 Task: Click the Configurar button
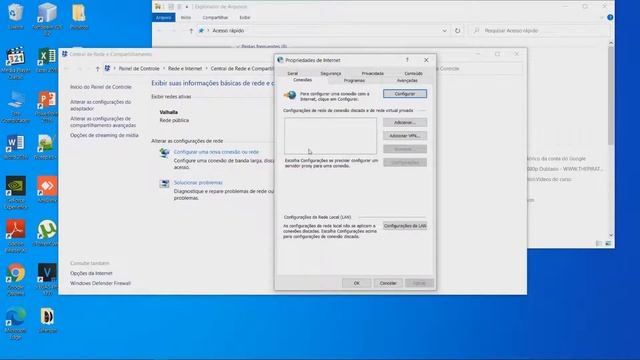coord(405,94)
